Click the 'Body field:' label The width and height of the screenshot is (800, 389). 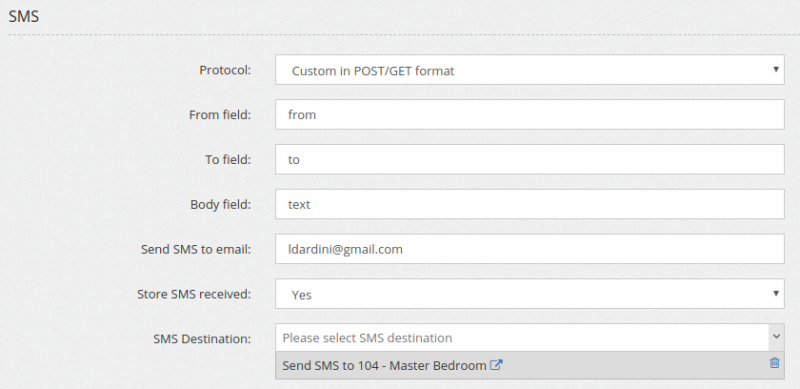click(221, 205)
